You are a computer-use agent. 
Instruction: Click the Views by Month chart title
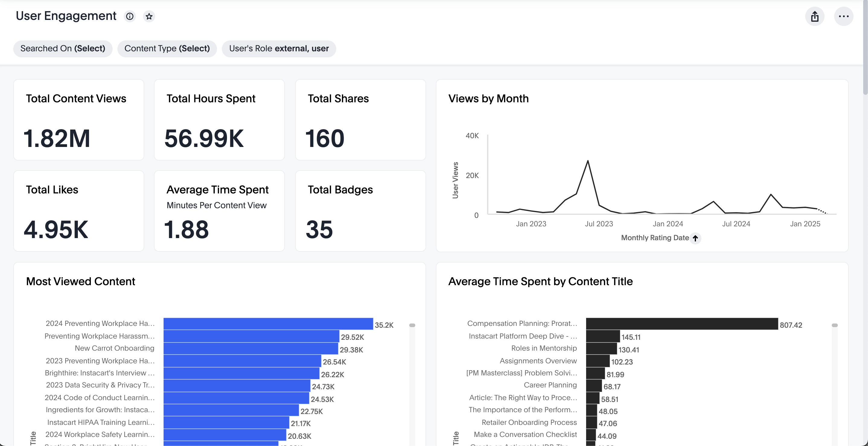488,98
